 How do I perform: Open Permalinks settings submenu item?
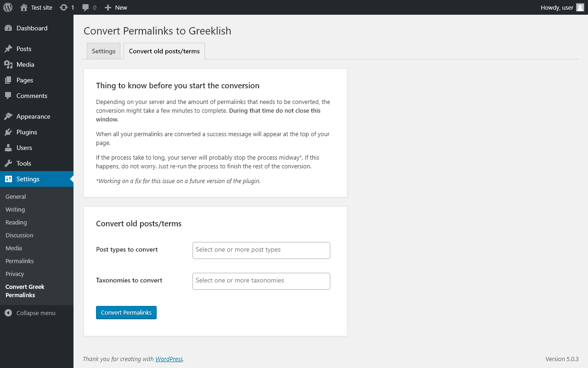click(20, 261)
